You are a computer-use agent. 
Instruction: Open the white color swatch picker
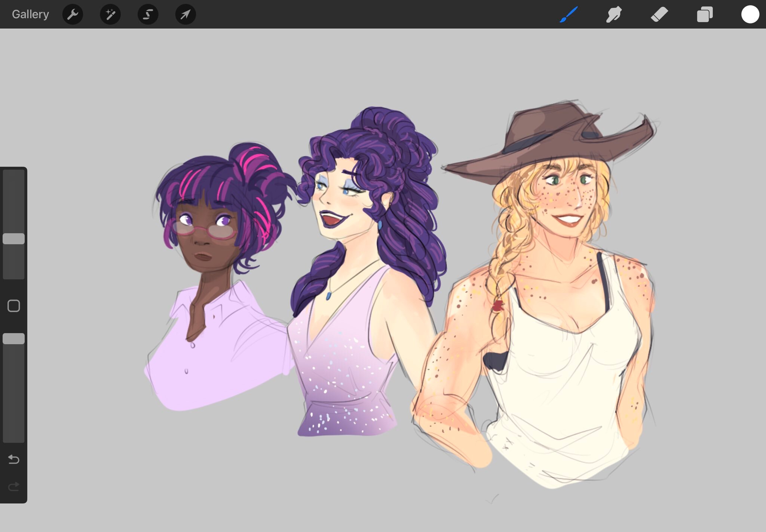point(750,15)
